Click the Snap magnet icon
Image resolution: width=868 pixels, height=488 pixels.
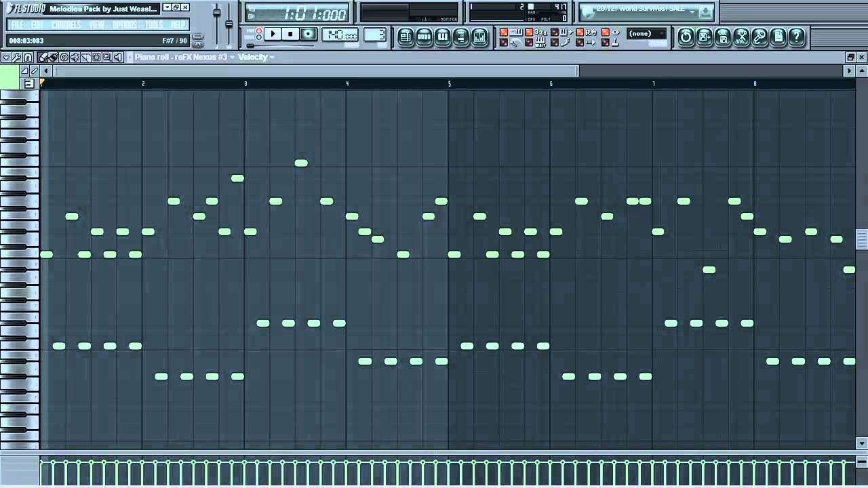click(28, 57)
